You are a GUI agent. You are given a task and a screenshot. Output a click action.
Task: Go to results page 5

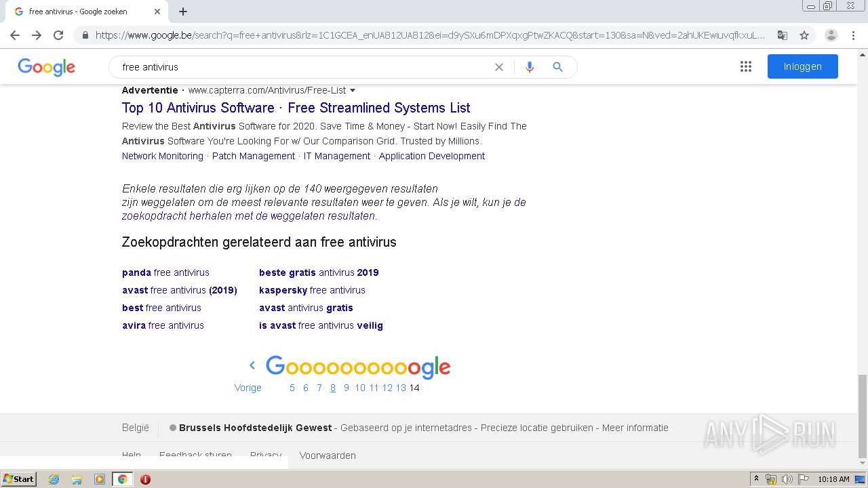point(292,388)
